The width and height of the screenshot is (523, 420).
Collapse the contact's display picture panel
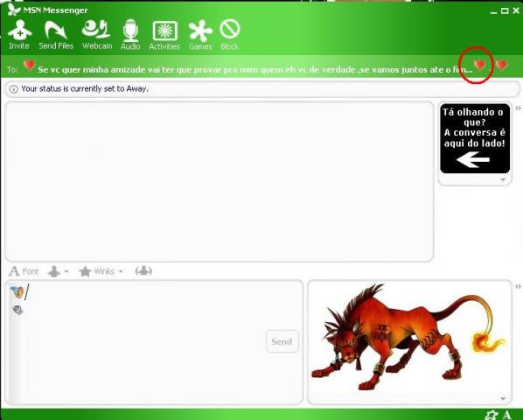[518, 108]
